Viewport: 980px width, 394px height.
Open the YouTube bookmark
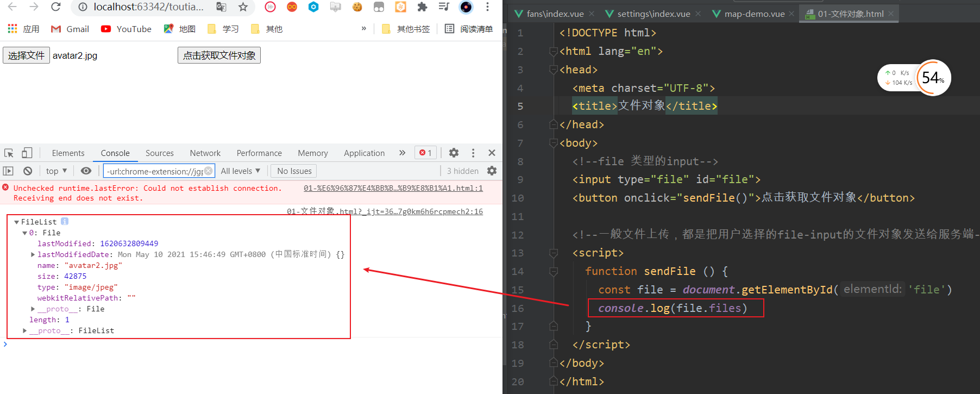pos(126,29)
